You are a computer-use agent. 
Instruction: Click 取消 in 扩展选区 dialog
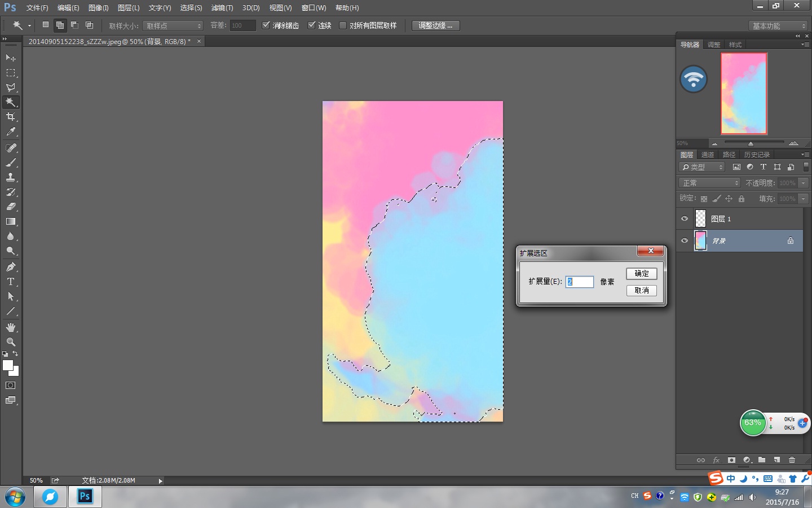pyautogui.click(x=642, y=291)
